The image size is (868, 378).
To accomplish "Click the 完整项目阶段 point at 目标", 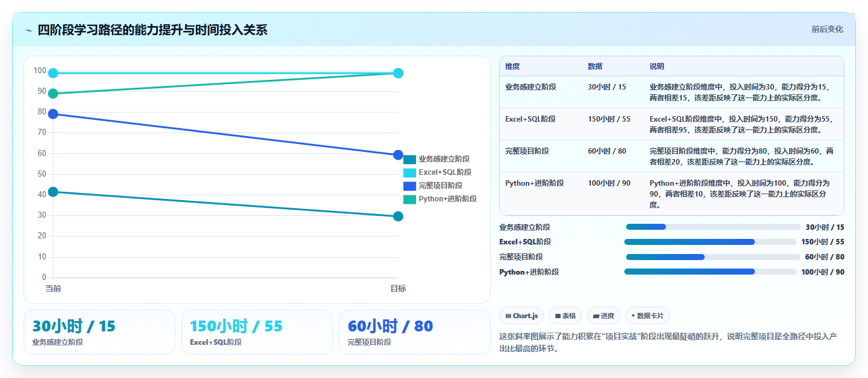I will 398,155.
